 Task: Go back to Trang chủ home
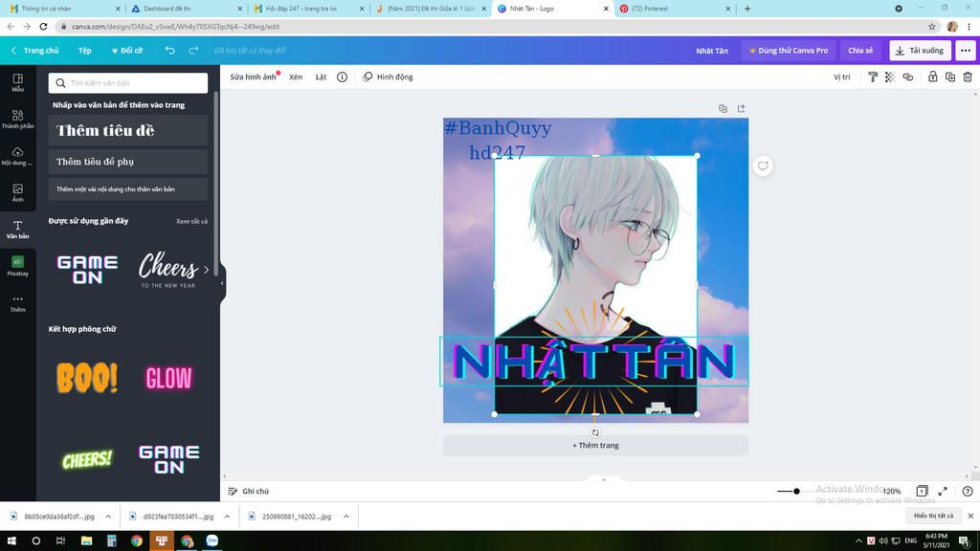pos(35,51)
